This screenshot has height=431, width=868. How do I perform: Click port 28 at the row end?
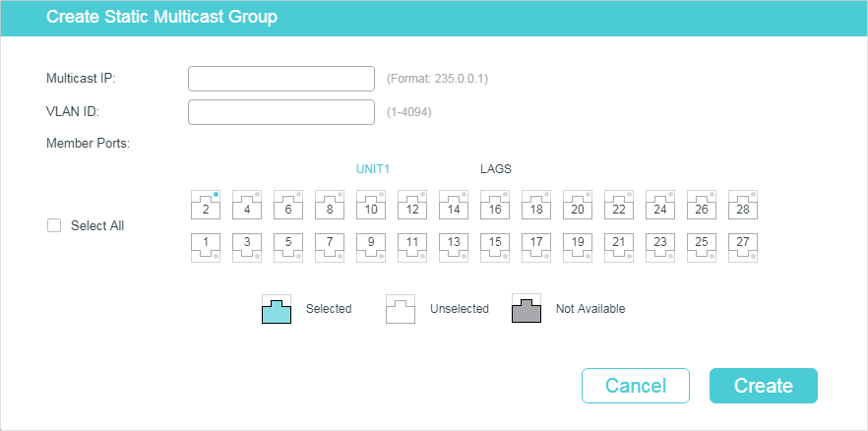coord(742,205)
